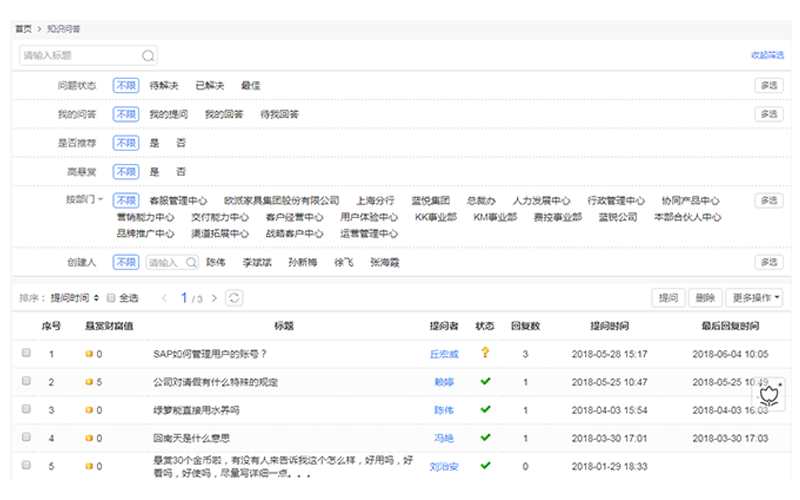Viewport: 800px width, 500px height.
Task: Select the 我的提问 filter option
Action: click(x=168, y=115)
